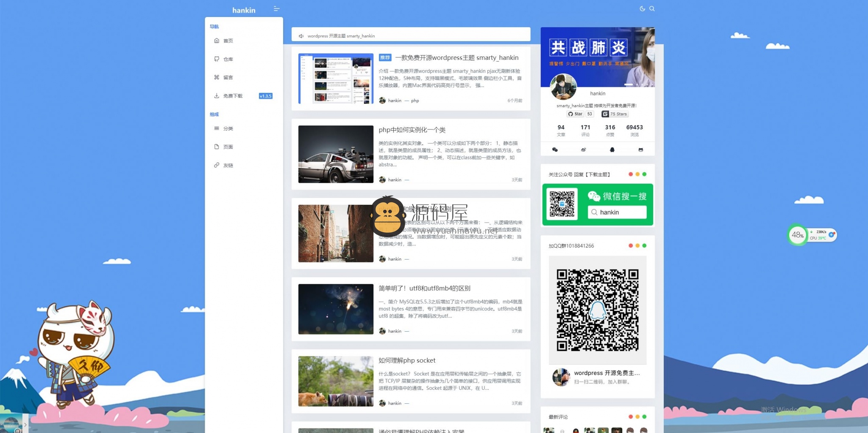Open article 一款免费开源wordpress主题 smarty_hankin
Image resolution: width=868 pixels, height=433 pixels.
tap(457, 58)
